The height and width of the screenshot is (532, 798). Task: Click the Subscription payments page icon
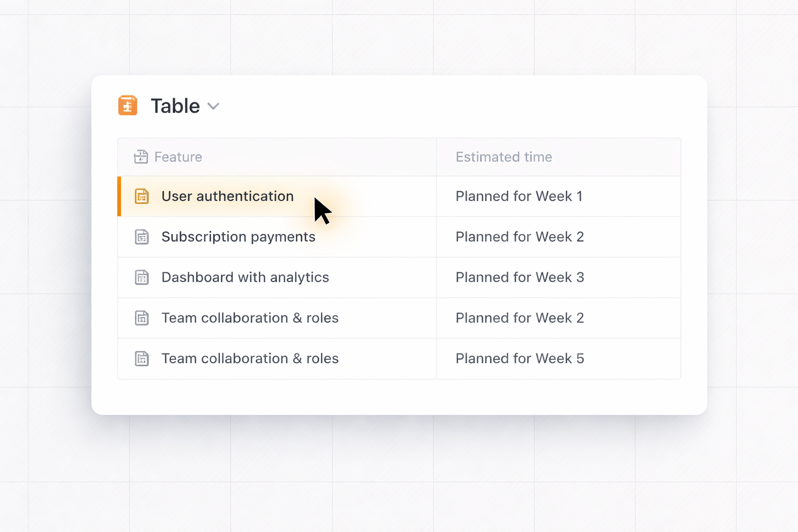pyautogui.click(x=142, y=237)
